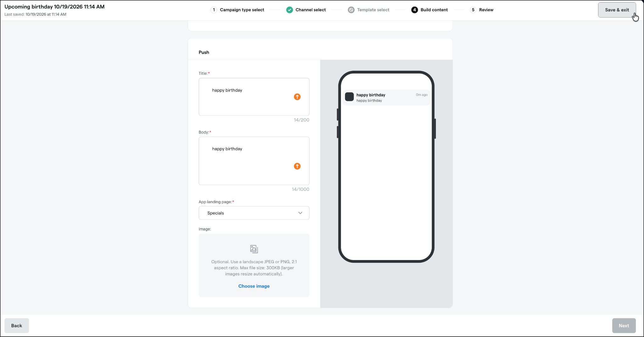Click the image upload instructions text
This screenshot has width=644, height=337.
click(x=254, y=268)
